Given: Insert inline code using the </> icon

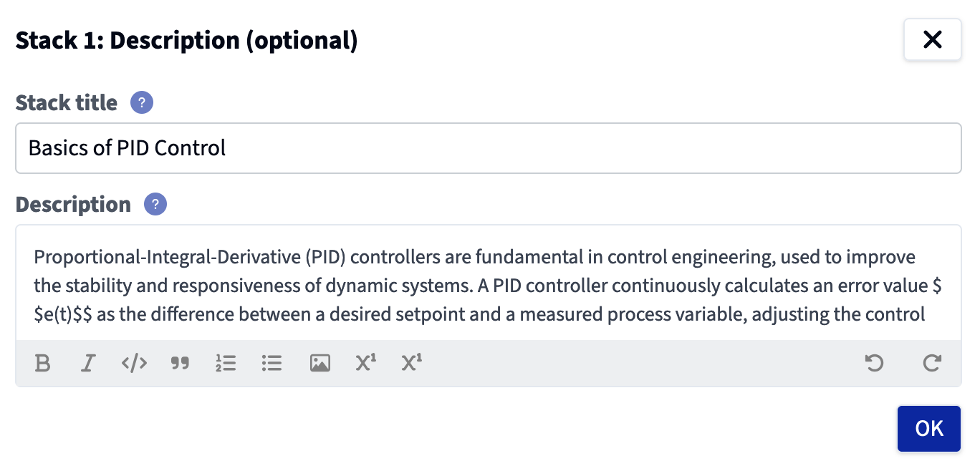Looking at the screenshot, I should pos(134,364).
